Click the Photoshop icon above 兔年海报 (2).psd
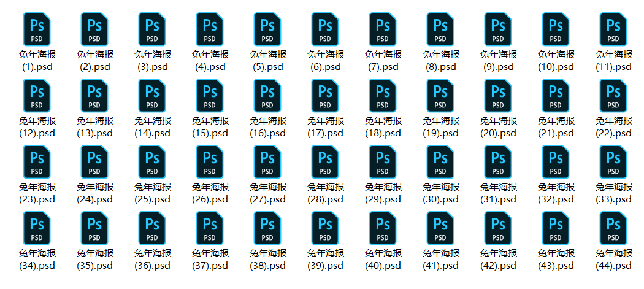Image resolution: width=644 pixels, height=289 pixels. coord(94,29)
